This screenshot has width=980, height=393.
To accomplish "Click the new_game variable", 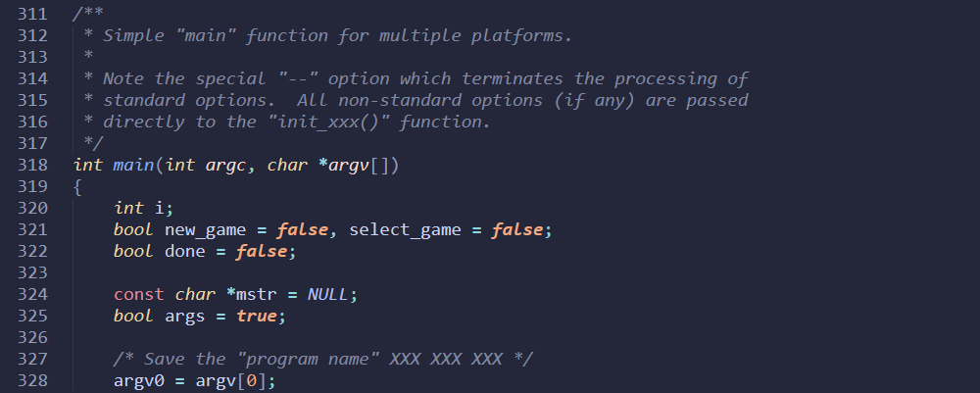I will click(205, 230).
